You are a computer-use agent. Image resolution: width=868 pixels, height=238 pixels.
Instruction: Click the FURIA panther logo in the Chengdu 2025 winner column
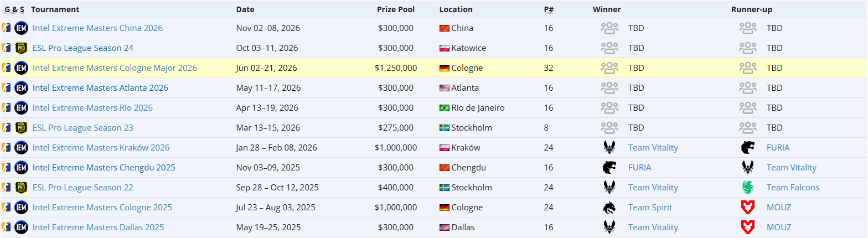pyautogui.click(x=609, y=168)
